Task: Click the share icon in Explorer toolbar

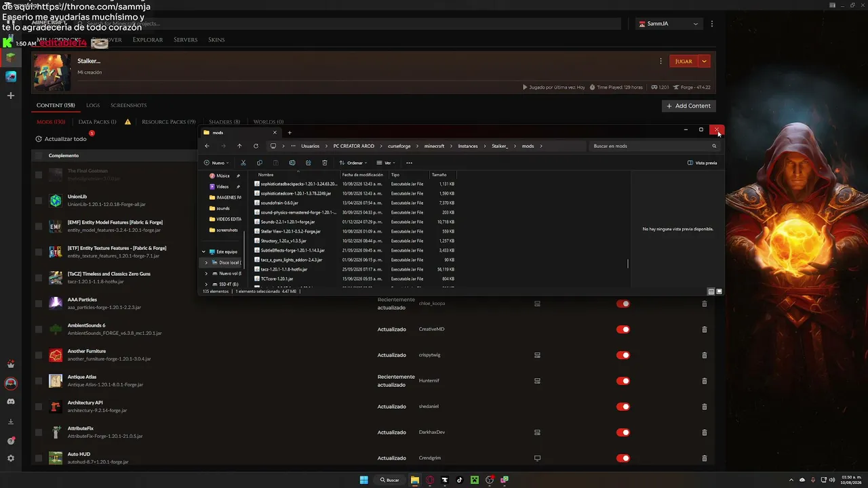Action: coord(308,163)
